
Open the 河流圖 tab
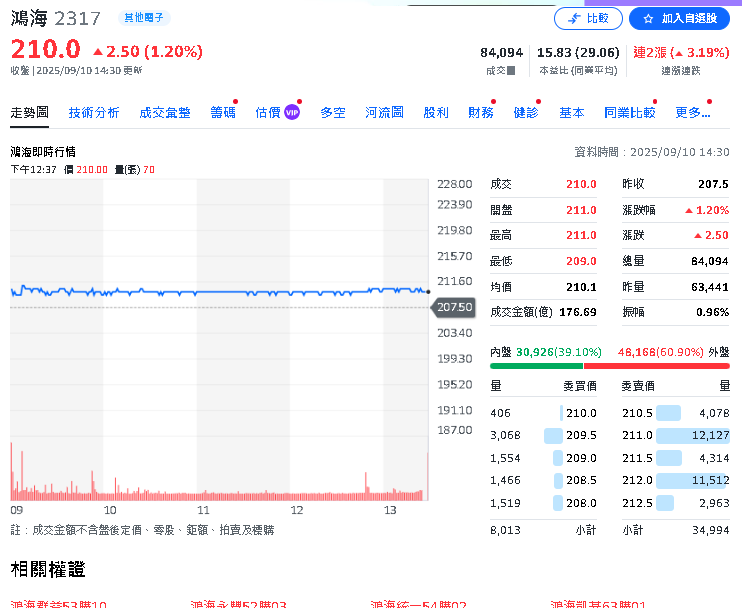coord(384,113)
